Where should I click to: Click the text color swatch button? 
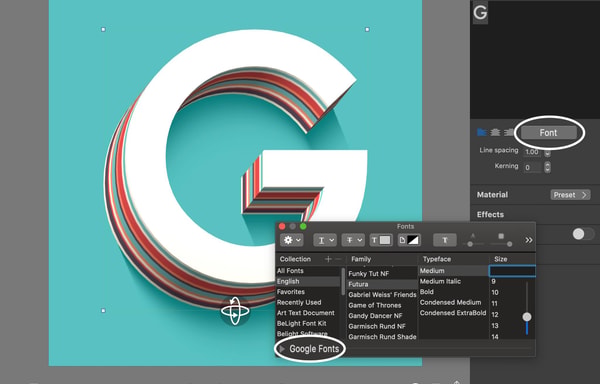381,240
